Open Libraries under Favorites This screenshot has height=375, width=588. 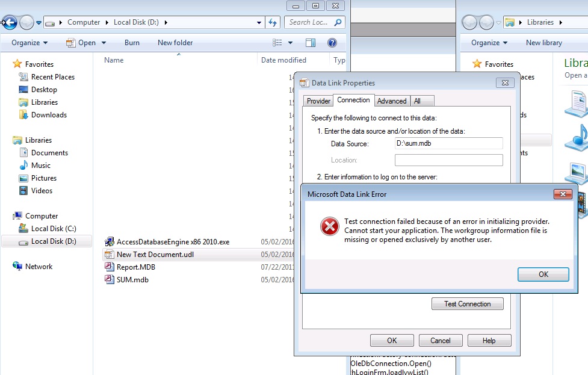pos(45,102)
